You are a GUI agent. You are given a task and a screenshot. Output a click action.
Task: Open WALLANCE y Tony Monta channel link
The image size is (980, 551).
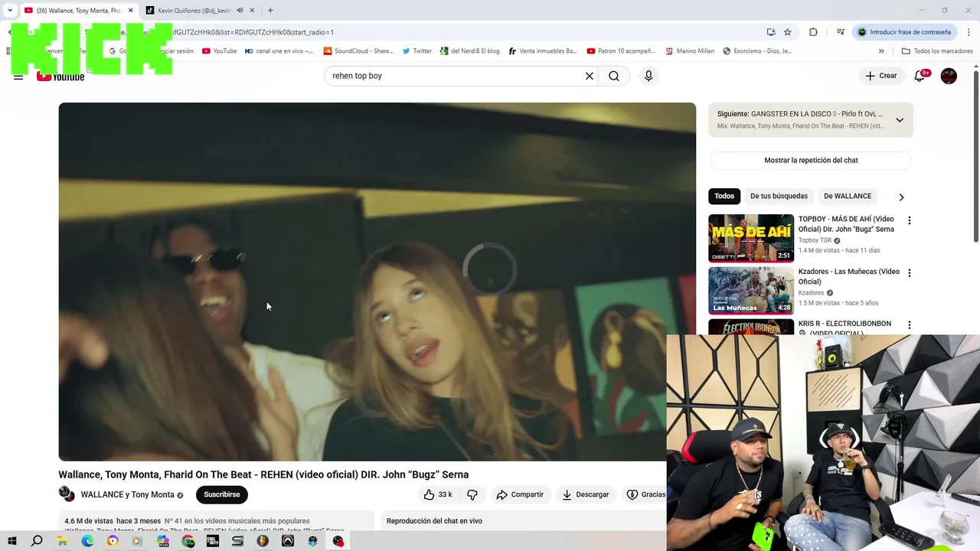127,494
